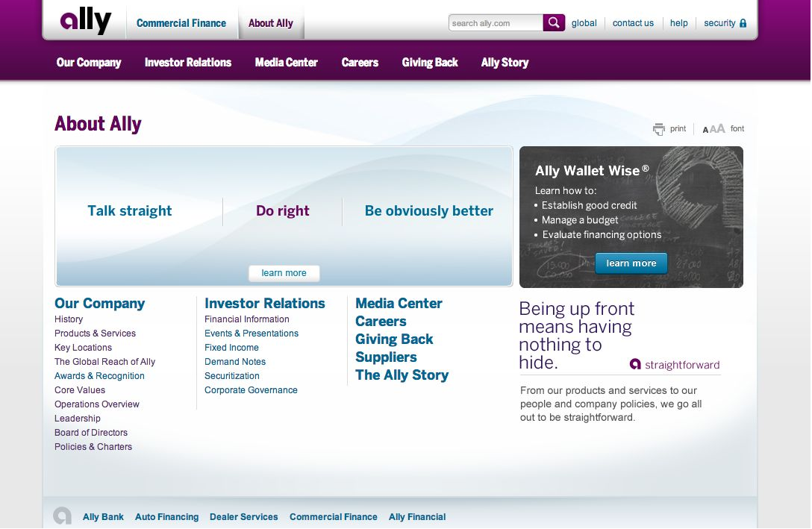Open the Corporate Governance link

pyautogui.click(x=251, y=389)
